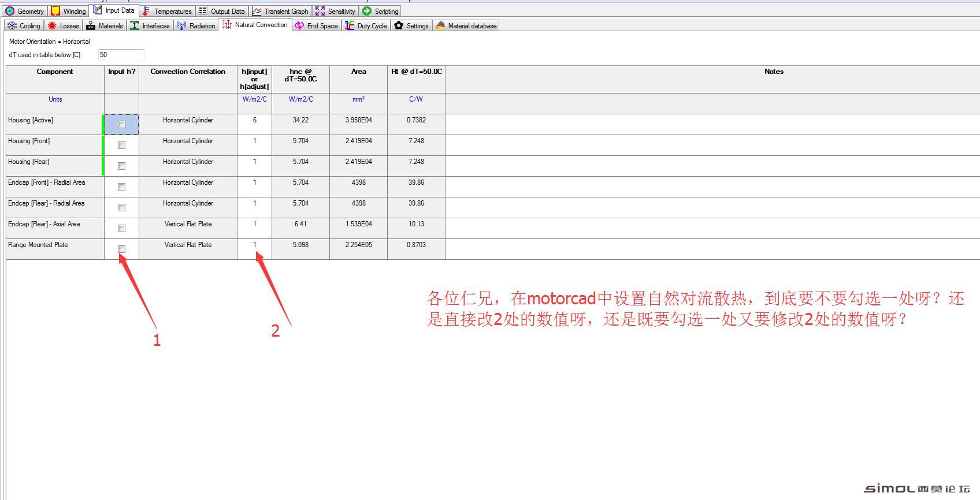980x500 pixels.
Task: Click the hnc value 34.22
Action: tap(300, 120)
